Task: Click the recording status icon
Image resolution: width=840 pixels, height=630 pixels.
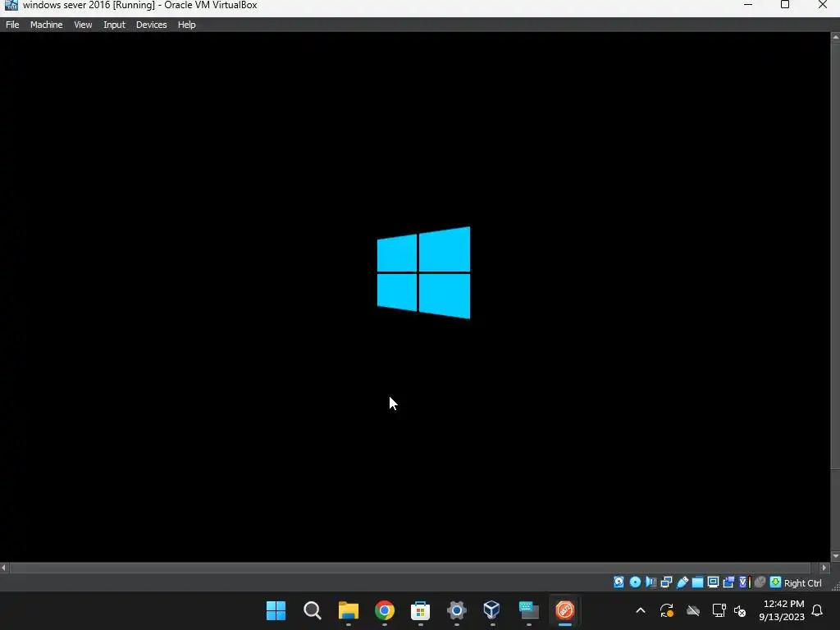Action: coord(728,582)
